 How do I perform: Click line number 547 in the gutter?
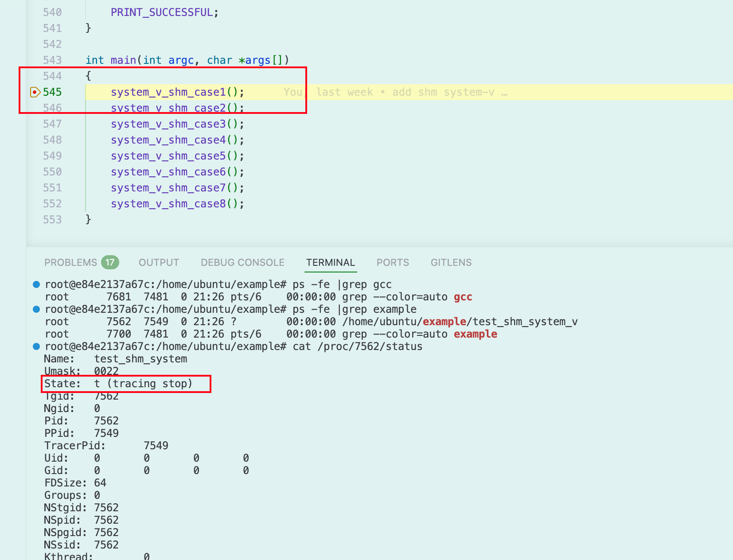pyautogui.click(x=52, y=124)
